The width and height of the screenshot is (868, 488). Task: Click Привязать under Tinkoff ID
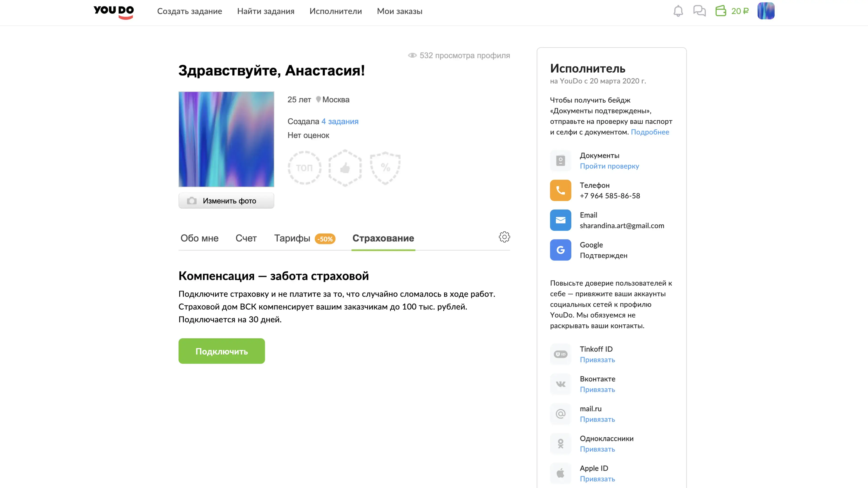597,360
